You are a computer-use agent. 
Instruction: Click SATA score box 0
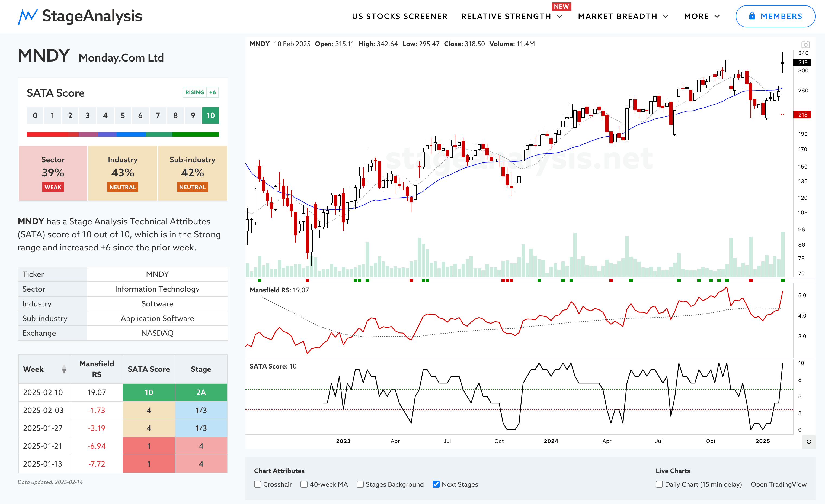coord(35,115)
